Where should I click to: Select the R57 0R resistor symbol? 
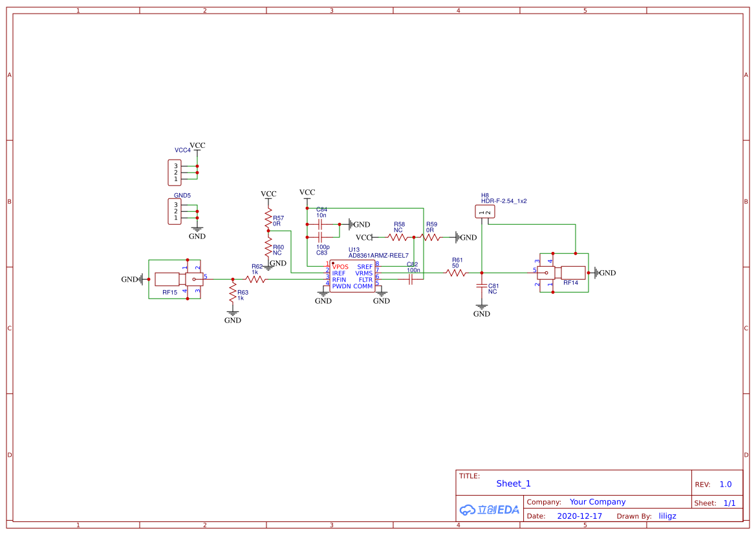click(x=268, y=218)
